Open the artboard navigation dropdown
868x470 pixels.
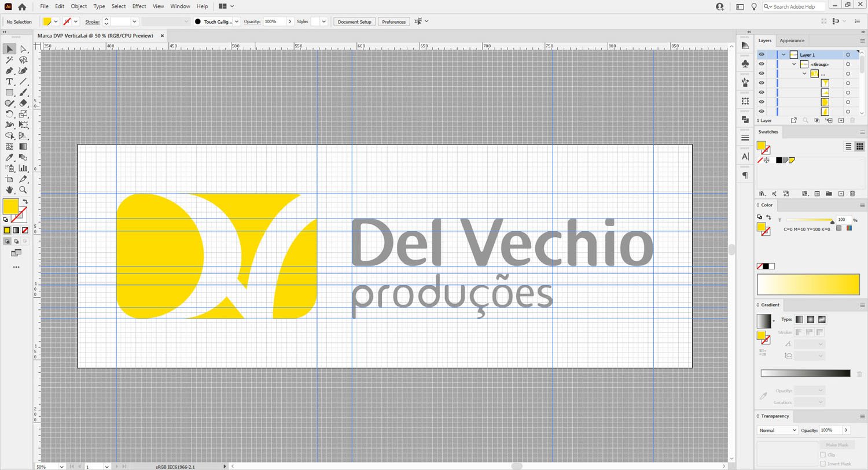point(106,467)
